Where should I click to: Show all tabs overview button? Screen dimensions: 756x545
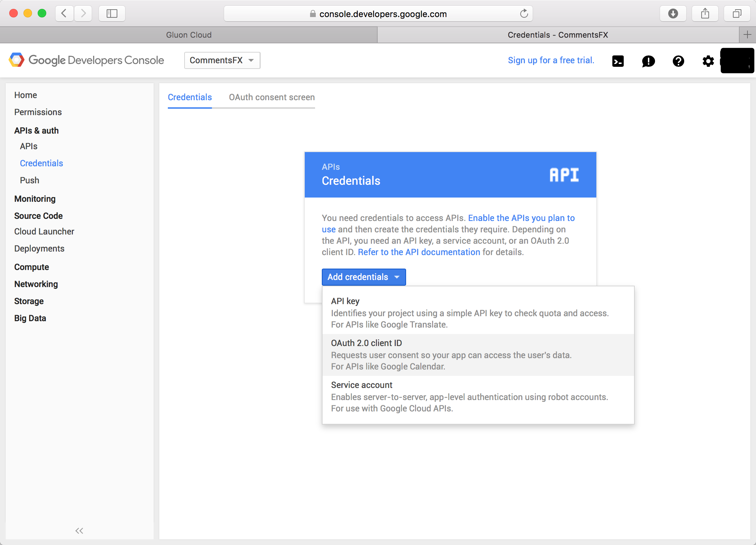click(737, 14)
